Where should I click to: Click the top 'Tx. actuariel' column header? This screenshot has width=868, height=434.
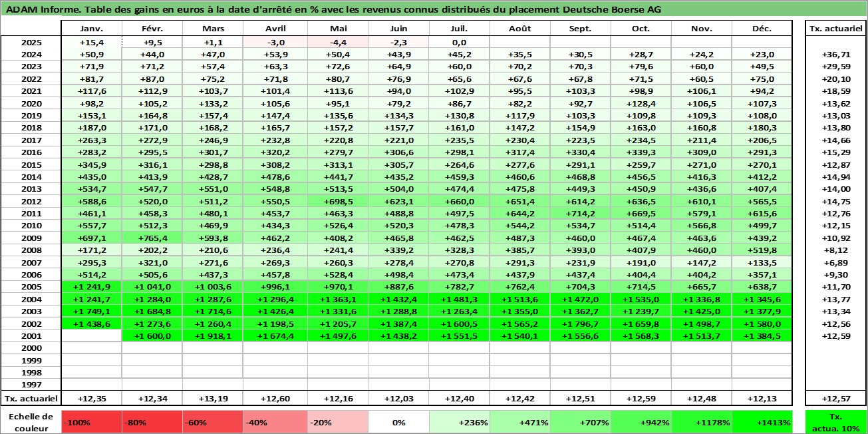pos(835,29)
